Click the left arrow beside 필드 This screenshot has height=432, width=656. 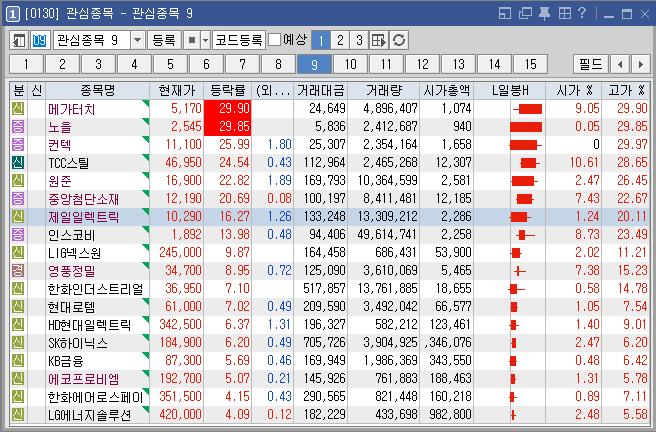[620, 64]
